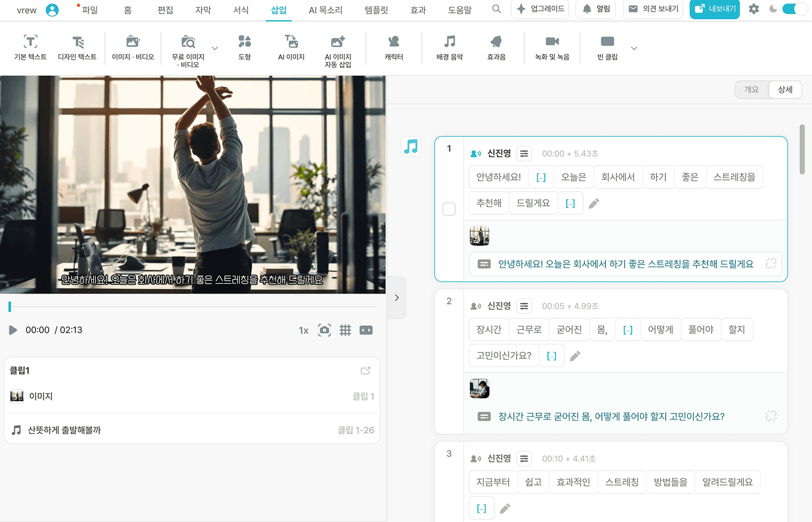Click the image thumbnail in clip 2

[x=480, y=389]
